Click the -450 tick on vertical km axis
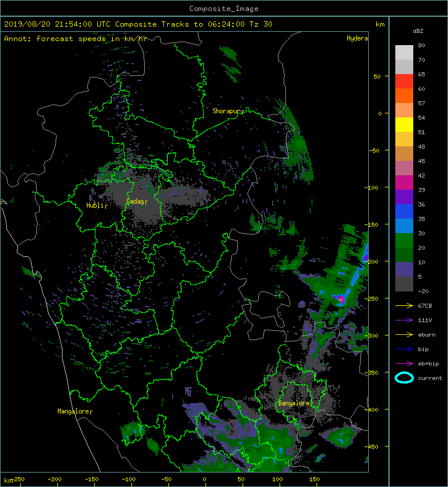448x487 pixels. 372,447
